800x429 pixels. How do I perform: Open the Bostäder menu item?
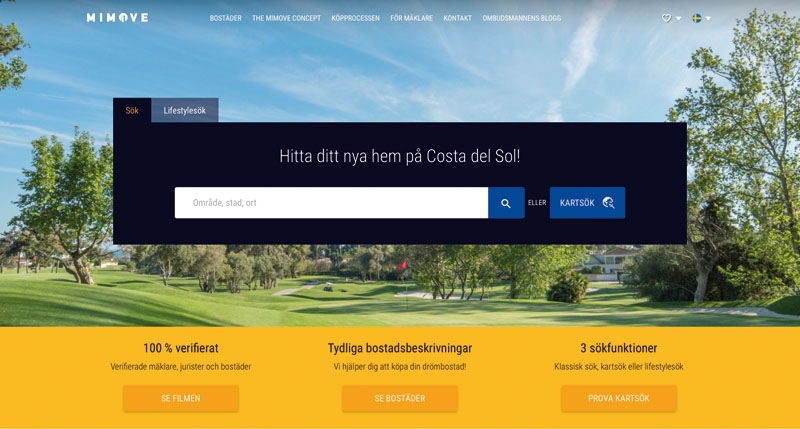click(x=226, y=18)
